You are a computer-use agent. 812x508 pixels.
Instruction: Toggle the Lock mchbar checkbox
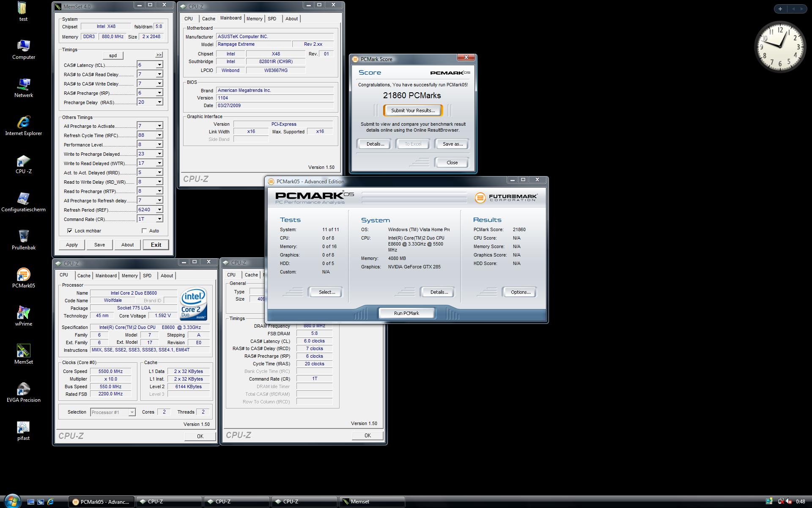pyautogui.click(x=70, y=231)
